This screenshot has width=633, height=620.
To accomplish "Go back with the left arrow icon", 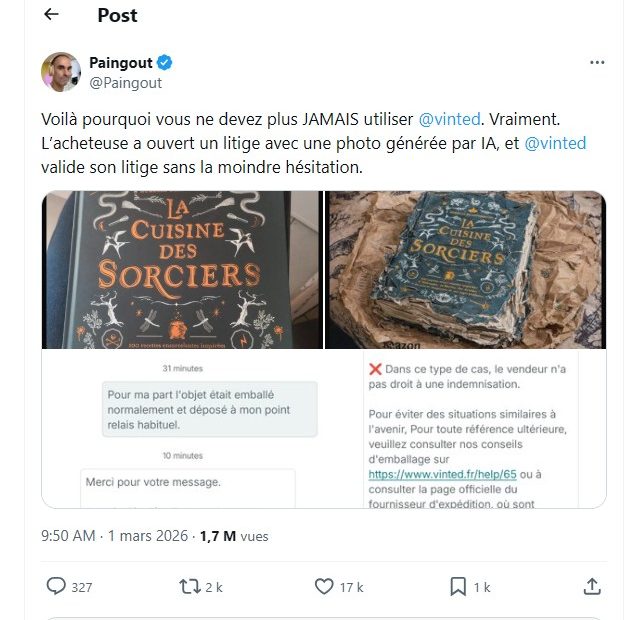I will click(51, 15).
